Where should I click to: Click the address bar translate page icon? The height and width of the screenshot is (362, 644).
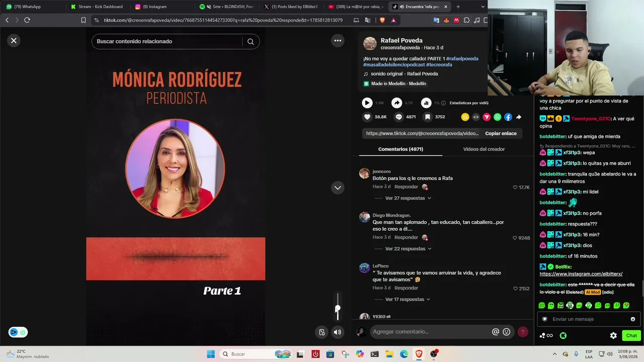[x=367, y=20]
